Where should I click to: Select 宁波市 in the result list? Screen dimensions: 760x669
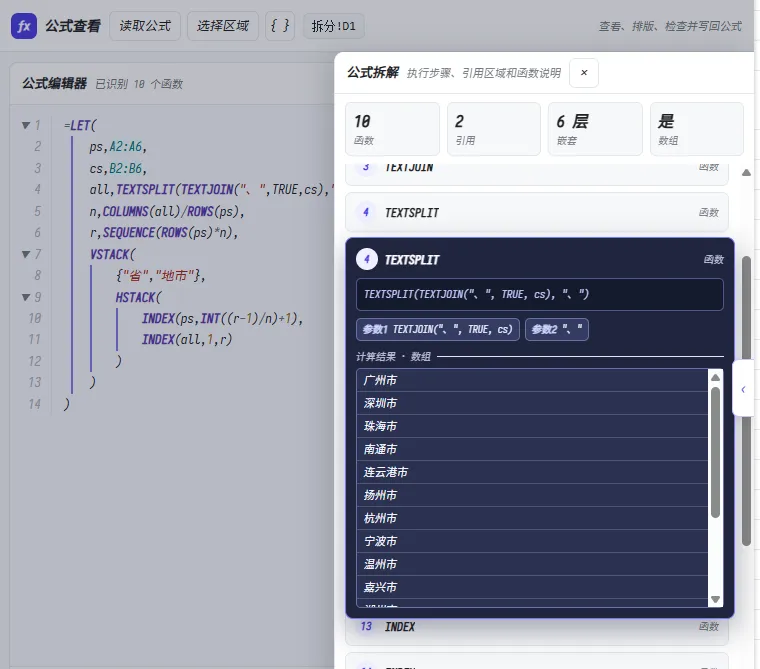pyautogui.click(x=532, y=541)
